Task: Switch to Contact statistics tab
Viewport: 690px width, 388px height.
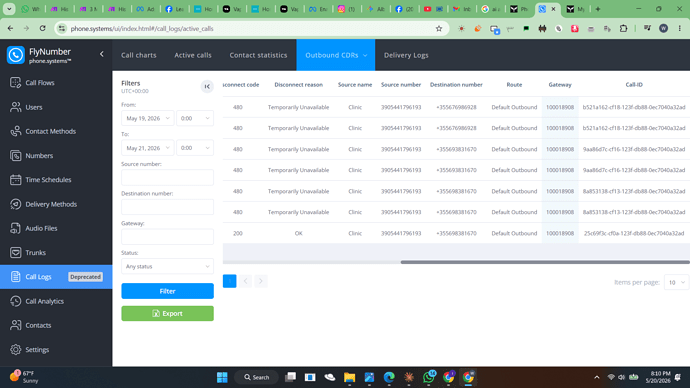Action: (258, 55)
